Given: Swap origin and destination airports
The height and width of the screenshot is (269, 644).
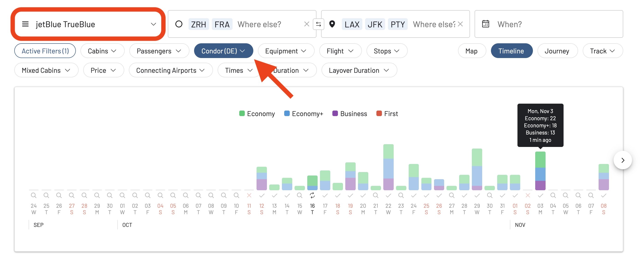Looking at the screenshot, I should 318,24.
